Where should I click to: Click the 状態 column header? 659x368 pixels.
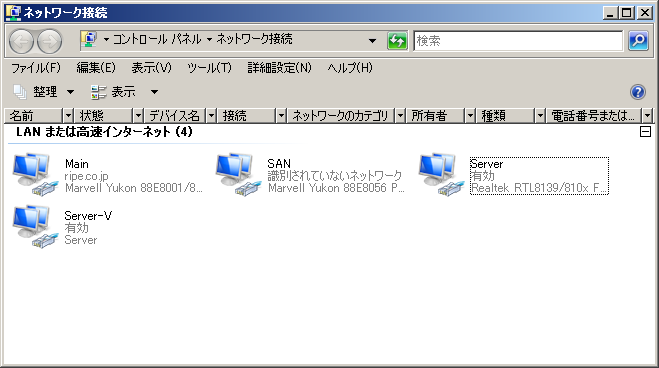[x=104, y=116]
